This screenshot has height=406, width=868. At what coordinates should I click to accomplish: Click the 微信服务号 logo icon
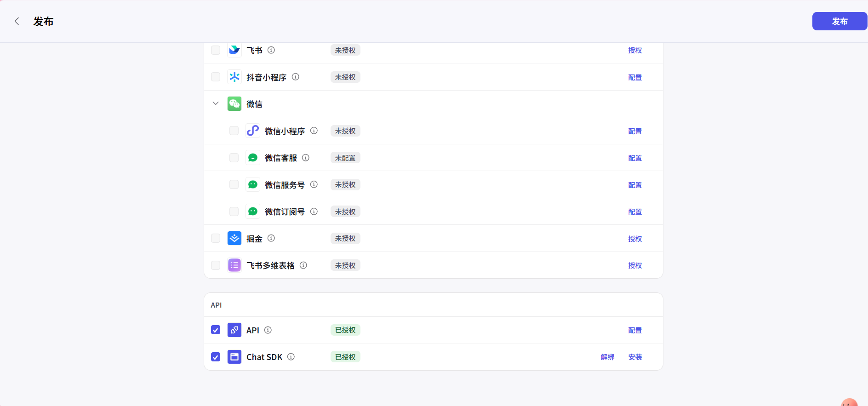pos(253,184)
